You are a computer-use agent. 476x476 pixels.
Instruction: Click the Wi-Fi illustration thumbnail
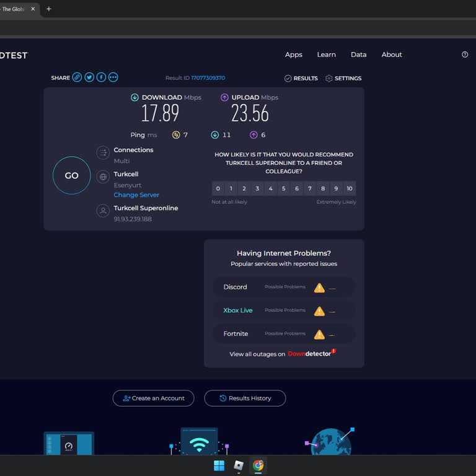click(x=199, y=442)
